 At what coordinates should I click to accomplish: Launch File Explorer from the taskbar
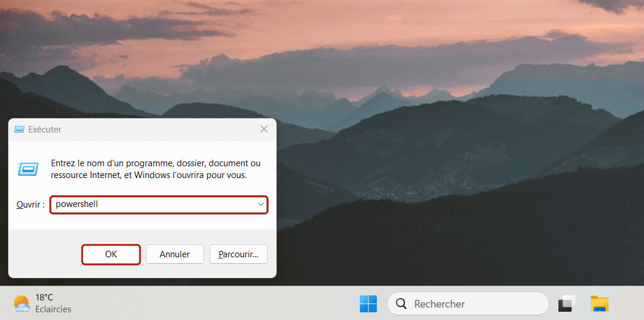click(599, 304)
